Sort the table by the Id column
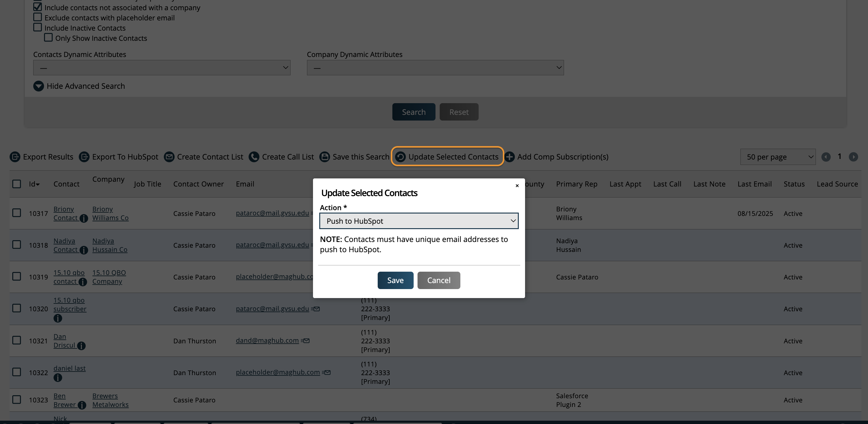The height and width of the screenshot is (424, 868). point(34,184)
